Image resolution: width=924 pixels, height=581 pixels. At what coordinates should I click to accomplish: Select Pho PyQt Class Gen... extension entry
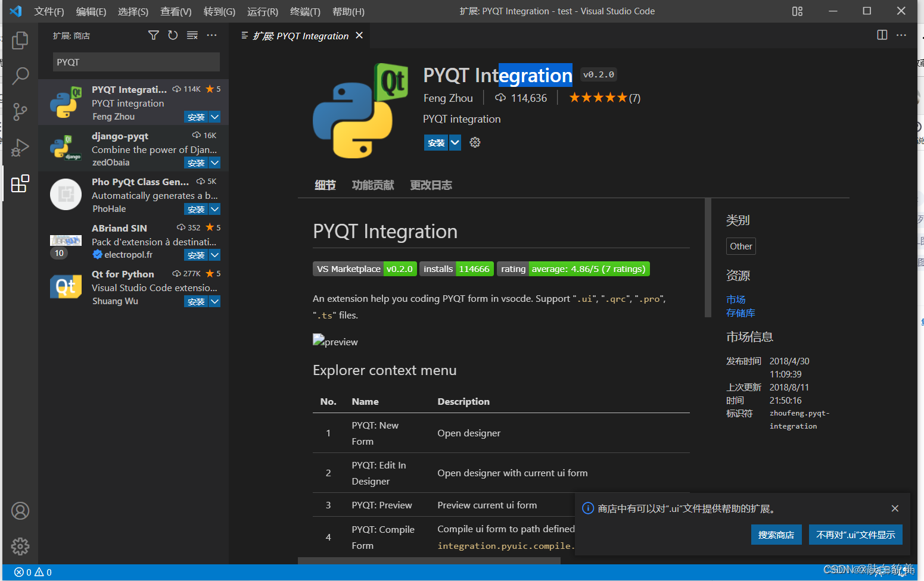133,195
